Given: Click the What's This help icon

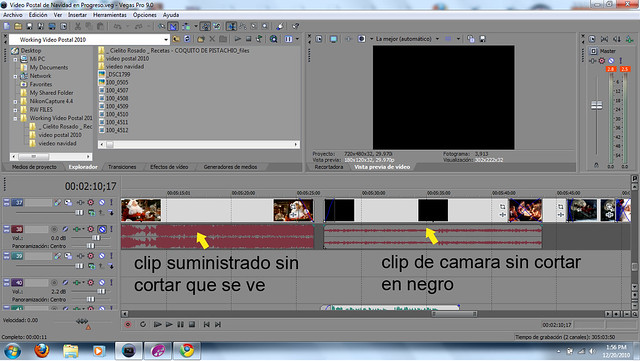Looking at the screenshot, I should [295, 26].
